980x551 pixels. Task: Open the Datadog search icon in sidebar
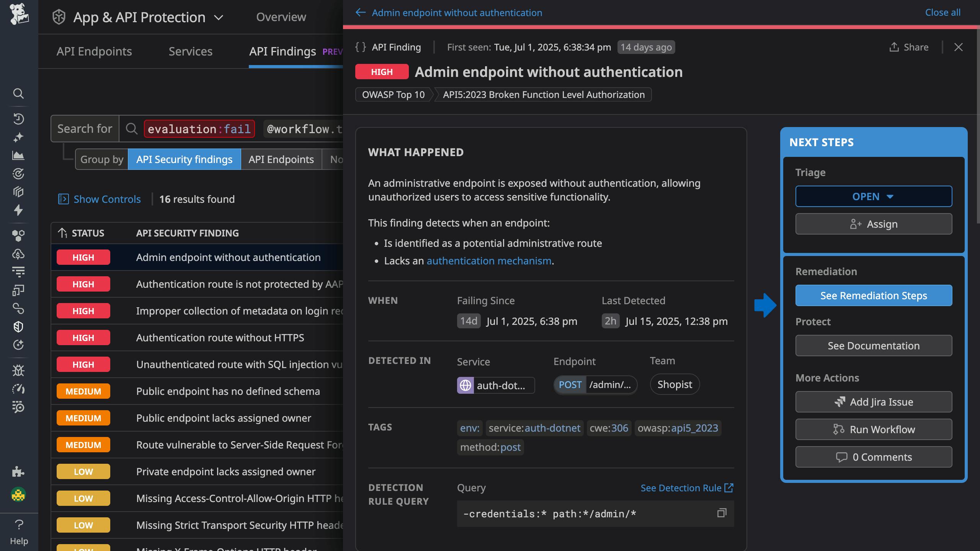(x=18, y=94)
